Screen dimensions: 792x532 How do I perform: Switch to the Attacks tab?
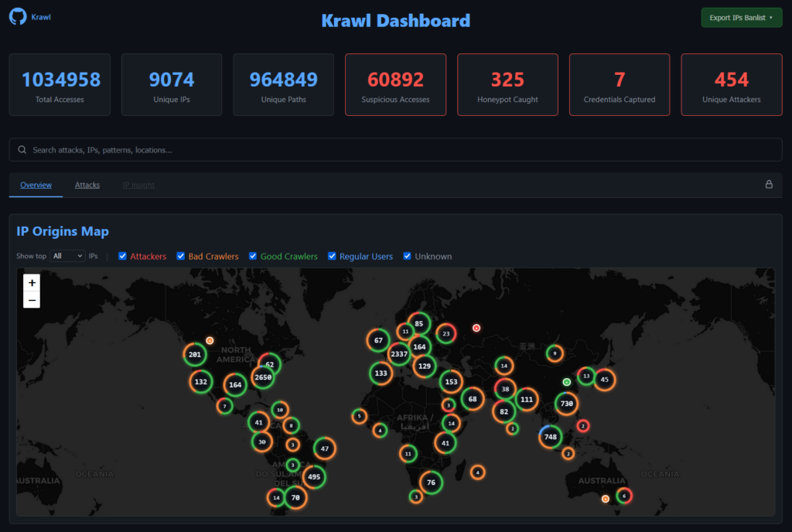pyautogui.click(x=87, y=186)
